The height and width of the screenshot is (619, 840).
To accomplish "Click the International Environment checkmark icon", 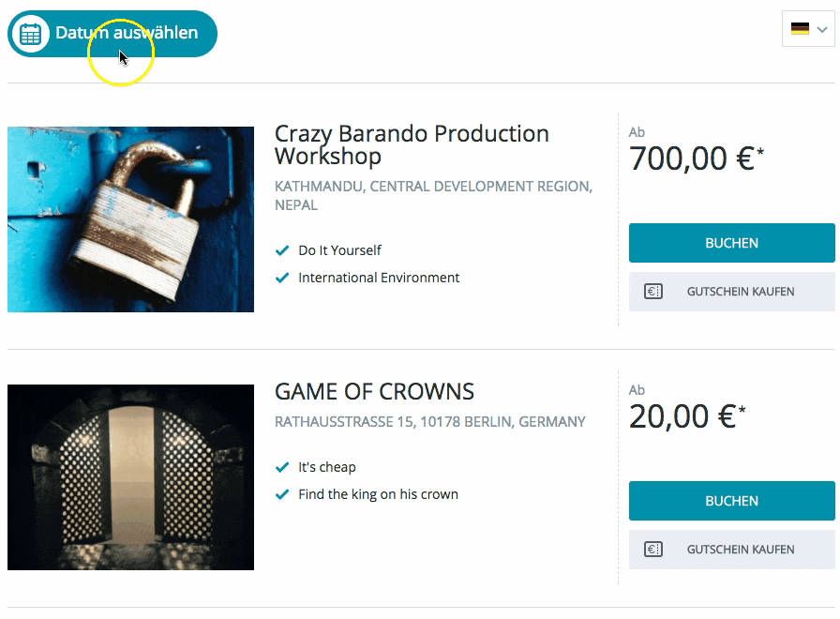I will (282, 278).
